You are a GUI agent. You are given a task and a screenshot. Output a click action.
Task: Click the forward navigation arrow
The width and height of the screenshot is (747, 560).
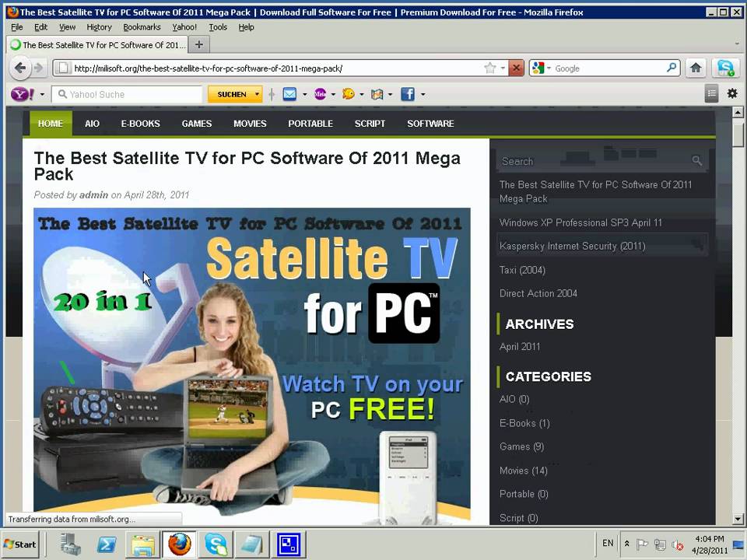pyautogui.click(x=39, y=68)
